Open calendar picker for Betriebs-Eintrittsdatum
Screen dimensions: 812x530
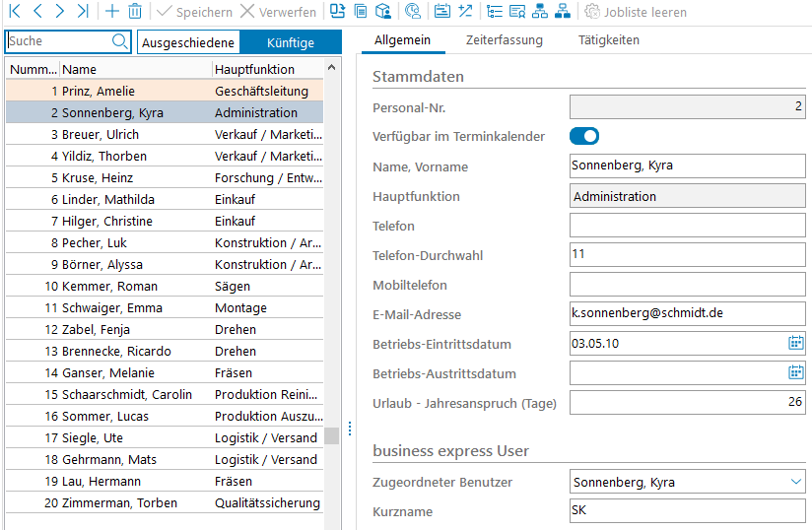click(795, 344)
